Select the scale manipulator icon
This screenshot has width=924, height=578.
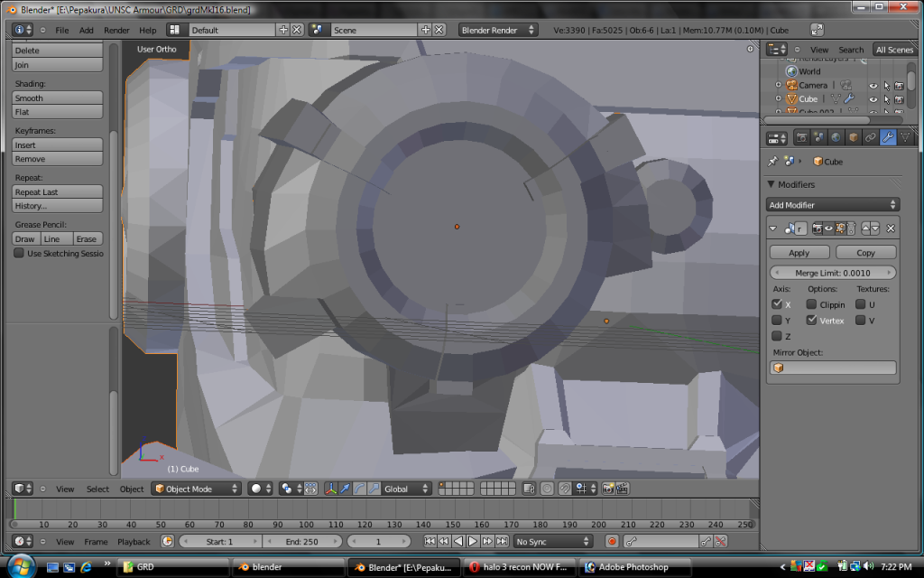point(374,489)
